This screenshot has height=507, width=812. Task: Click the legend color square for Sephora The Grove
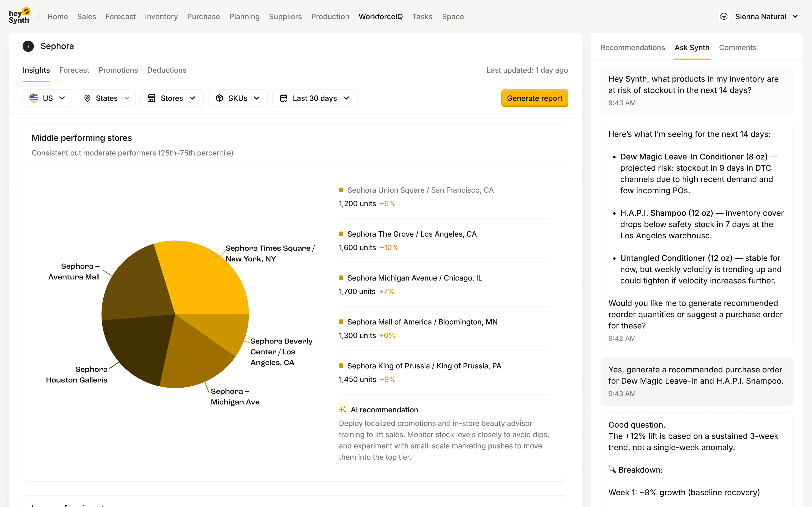(x=341, y=234)
